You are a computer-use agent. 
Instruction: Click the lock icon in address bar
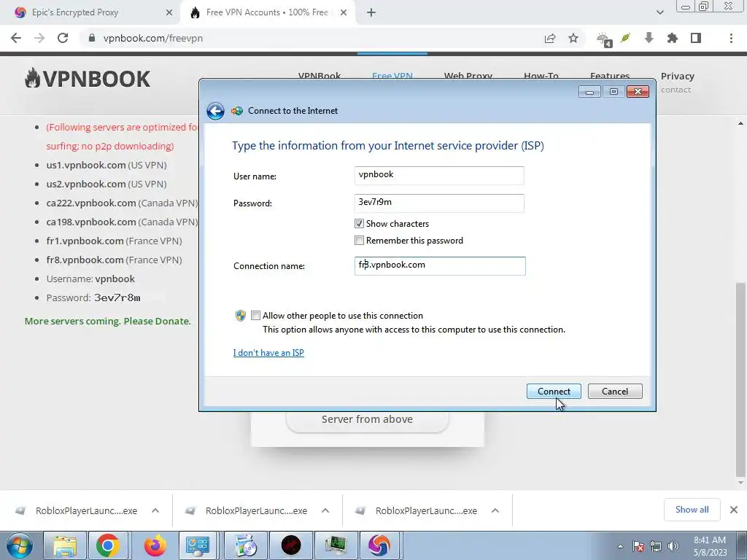[x=92, y=38]
